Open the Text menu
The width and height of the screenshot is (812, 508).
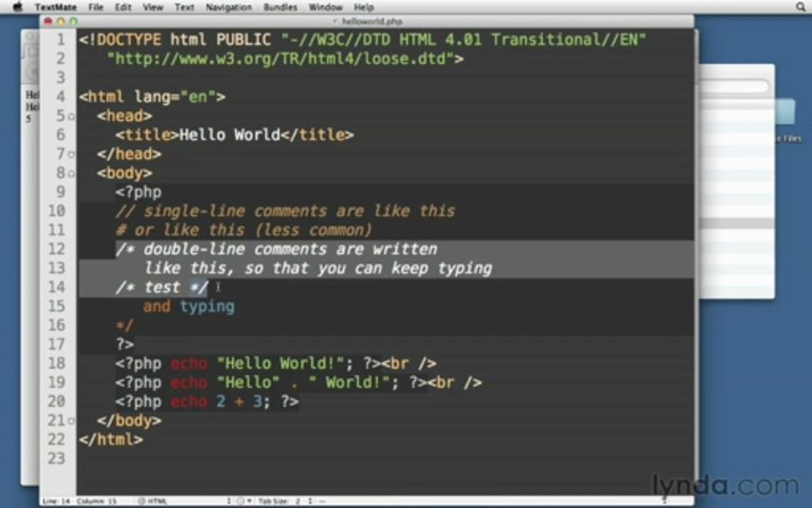pyautogui.click(x=185, y=7)
